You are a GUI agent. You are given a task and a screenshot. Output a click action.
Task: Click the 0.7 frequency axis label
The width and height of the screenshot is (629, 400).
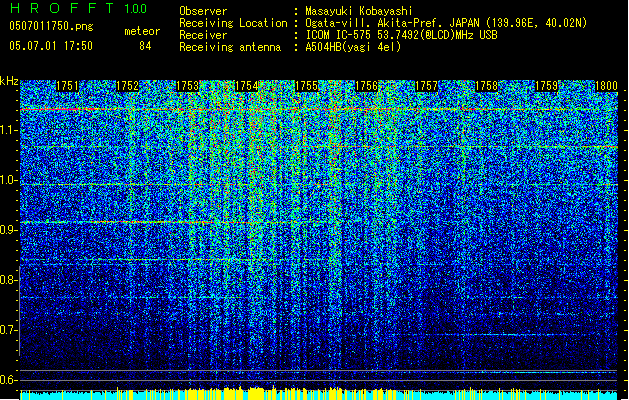click(9, 330)
